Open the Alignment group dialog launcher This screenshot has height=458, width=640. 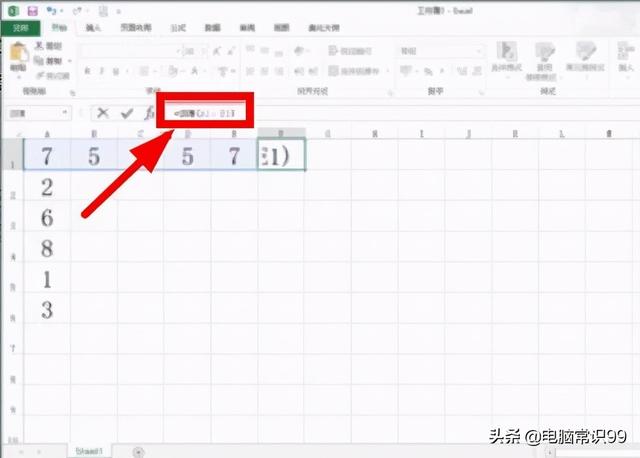pos(390,93)
